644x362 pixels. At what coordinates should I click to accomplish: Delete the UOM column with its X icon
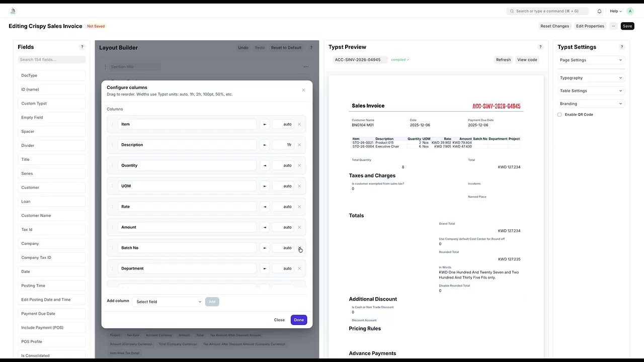(x=299, y=186)
